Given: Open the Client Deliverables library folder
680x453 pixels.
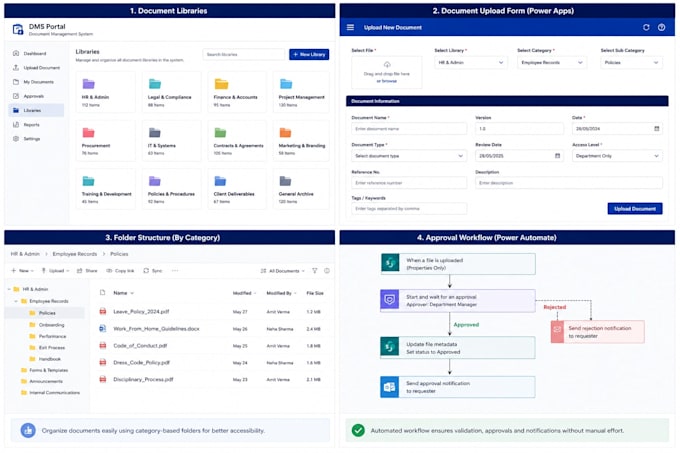Looking at the screenshot, I should 238,189.
